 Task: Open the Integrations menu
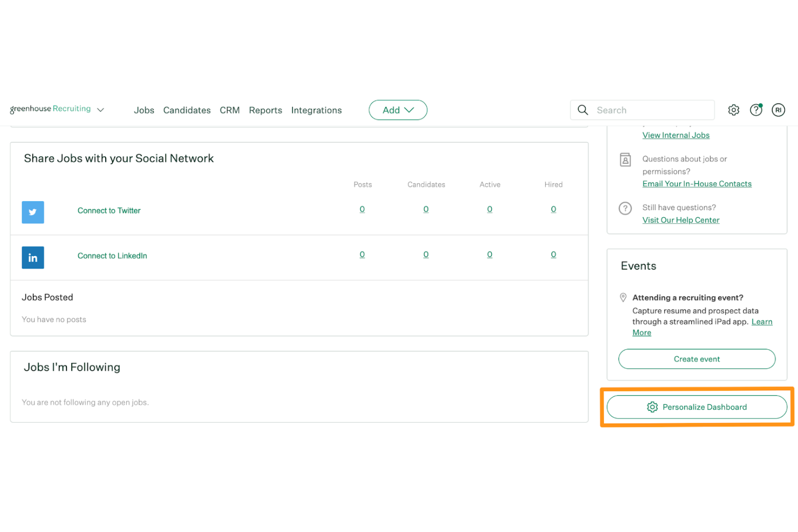tap(317, 110)
